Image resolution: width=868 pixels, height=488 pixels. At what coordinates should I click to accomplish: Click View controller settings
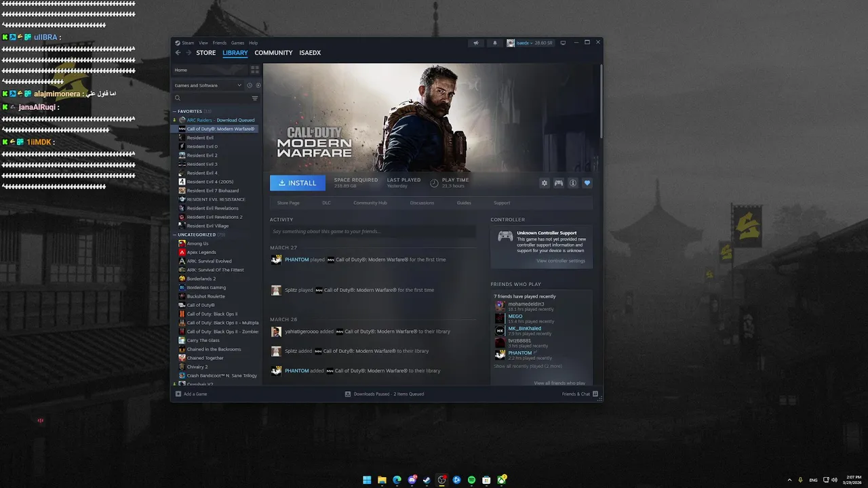point(561,261)
